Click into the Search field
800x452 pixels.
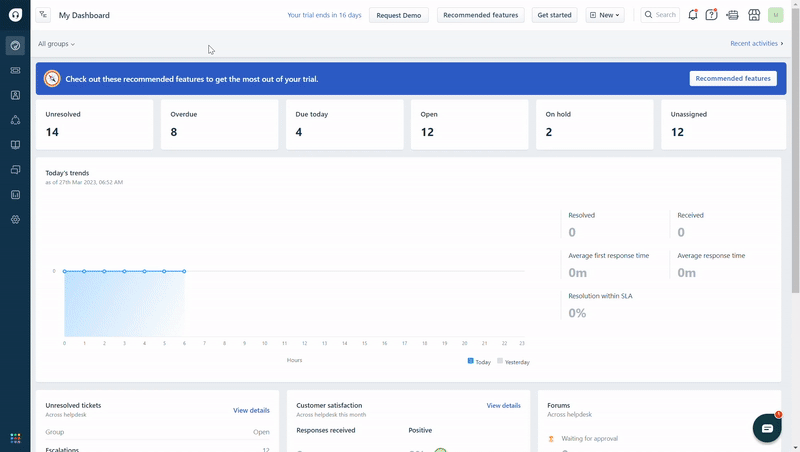660,15
